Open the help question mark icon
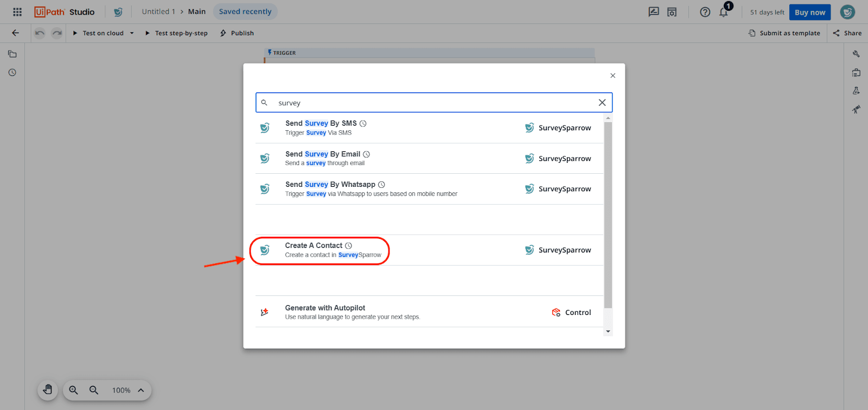 click(x=705, y=12)
